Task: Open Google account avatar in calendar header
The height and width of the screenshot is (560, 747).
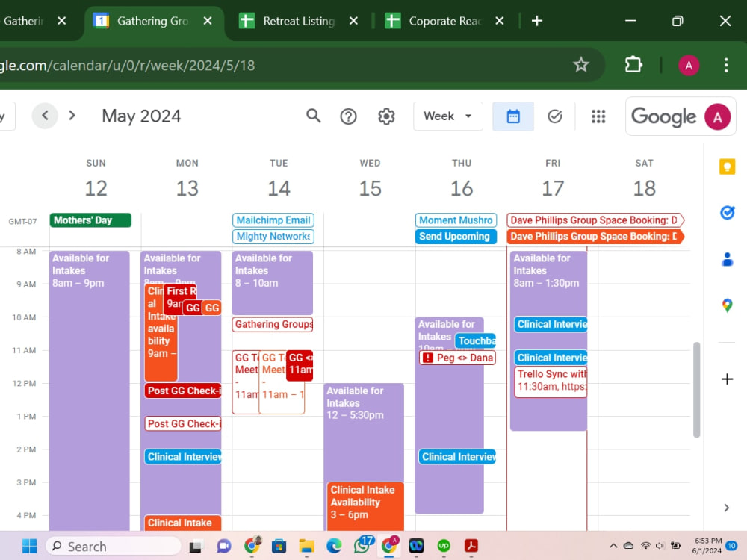Action: click(717, 116)
